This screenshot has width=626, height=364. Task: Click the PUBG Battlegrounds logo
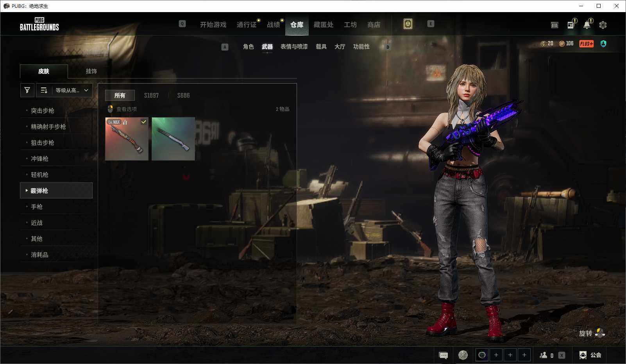pyautogui.click(x=39, y=24)
